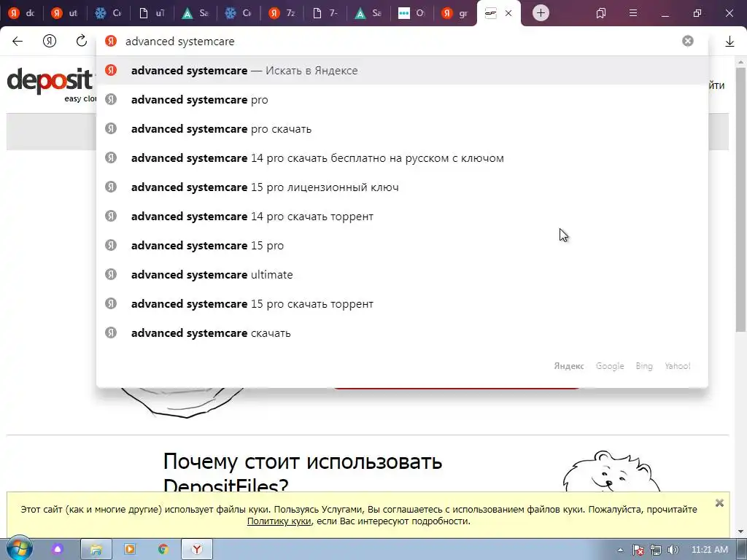Switch to the tab labeled 'ut'
Image resolution: width=747 pixels, height=560 pixels.
pos(65,13)
